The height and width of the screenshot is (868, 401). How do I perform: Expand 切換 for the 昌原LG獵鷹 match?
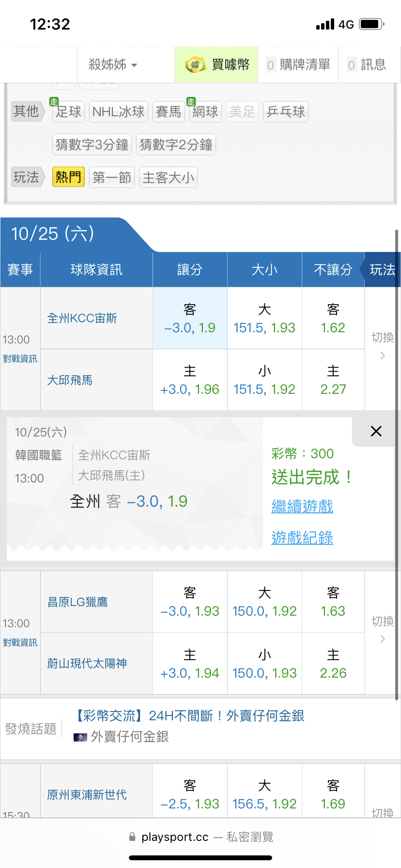[383, 629]
